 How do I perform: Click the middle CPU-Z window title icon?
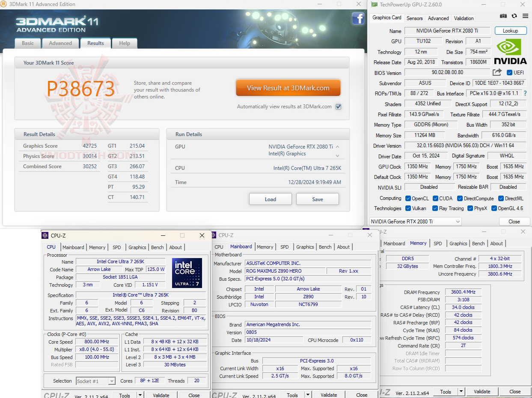(214, 235)
